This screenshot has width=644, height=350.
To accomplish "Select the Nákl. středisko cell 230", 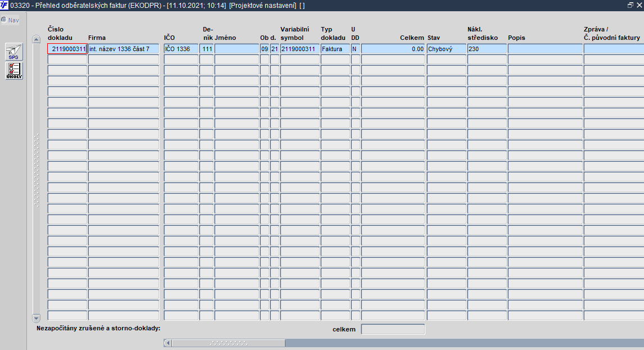I will coord(487,49).
